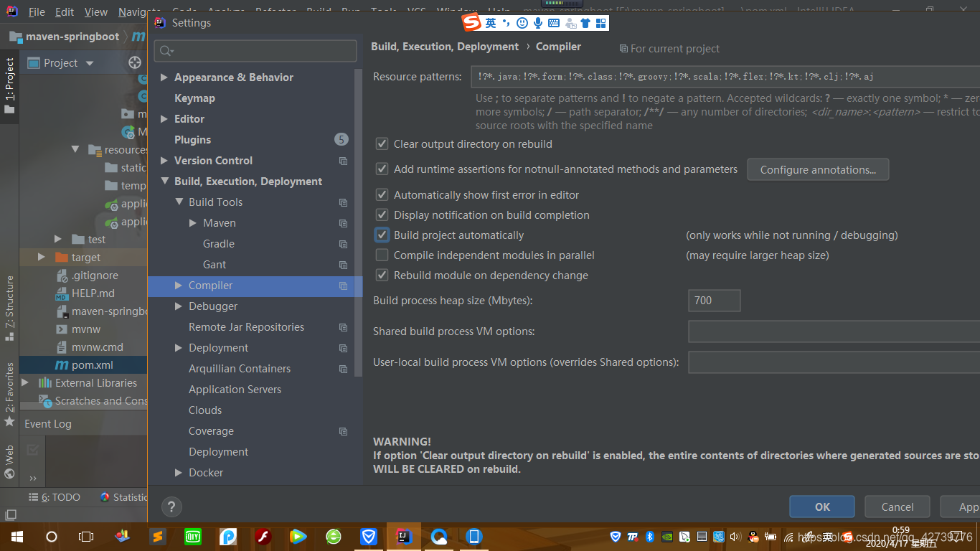Viewport: 980px width, 551px height.
Task: Open the File menu in IntelliJ
Action: coord(36,12)
